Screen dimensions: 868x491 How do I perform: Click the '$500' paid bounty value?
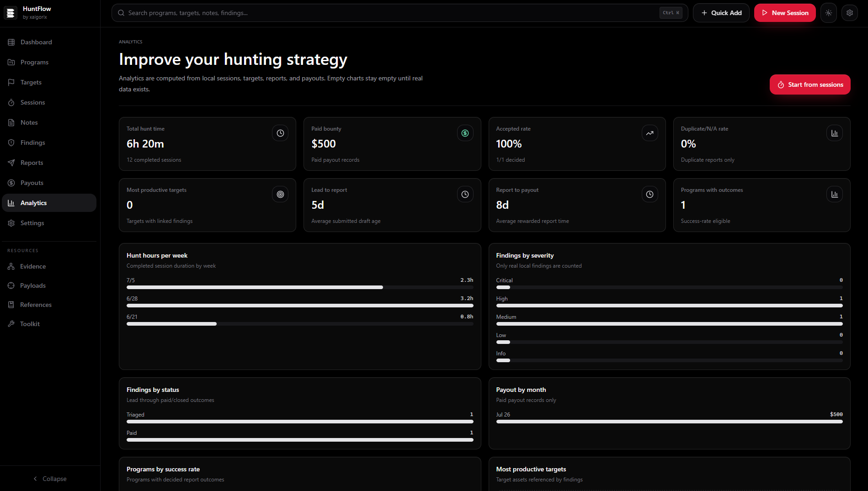coord(324,144)
